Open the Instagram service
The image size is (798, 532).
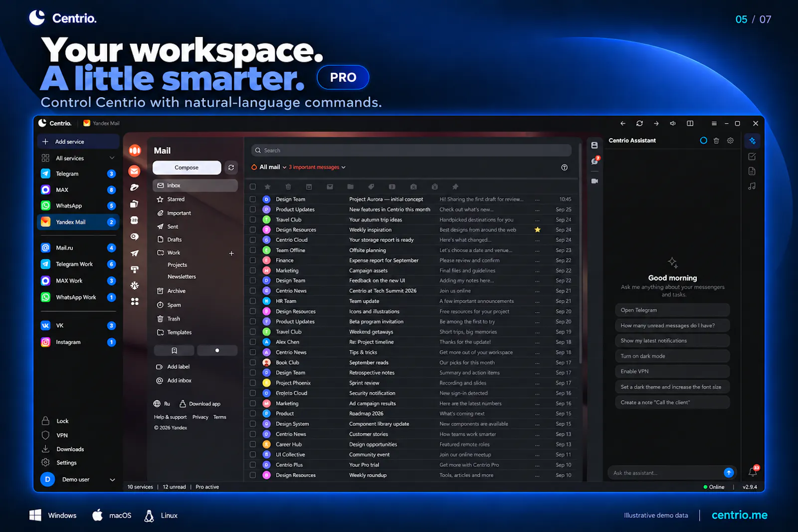coord(78,342)
